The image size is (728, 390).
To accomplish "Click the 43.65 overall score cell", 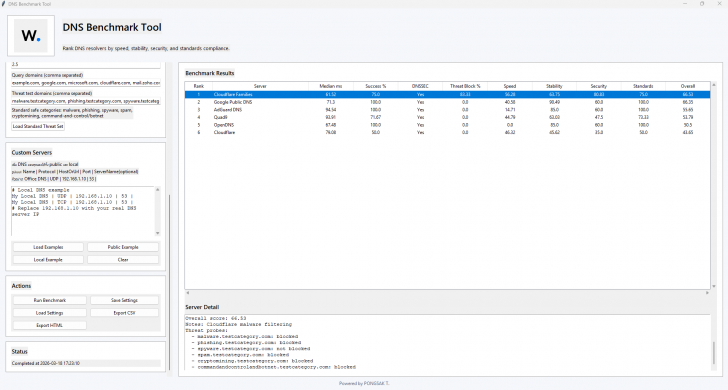I will (688, 132).
